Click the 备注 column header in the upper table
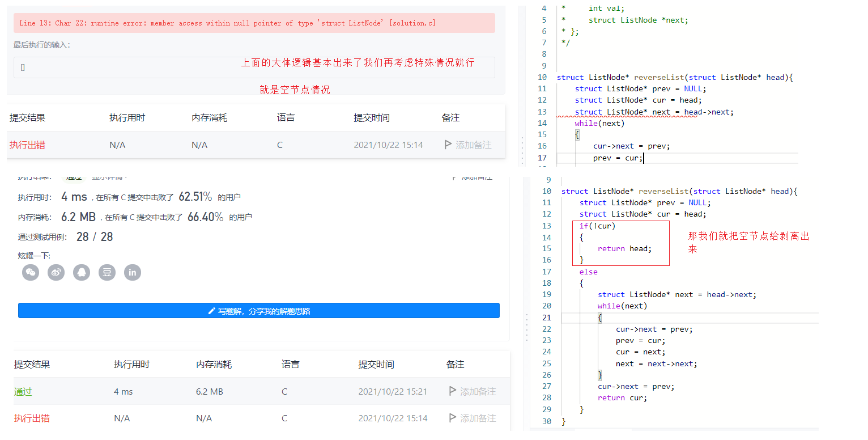The height and width of the screenshot is (440, 868). tap(451, 117)
